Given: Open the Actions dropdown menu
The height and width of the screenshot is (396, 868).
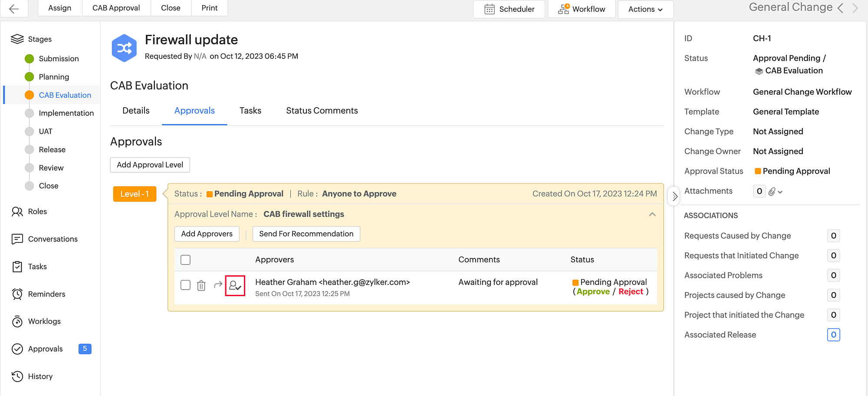Looking at the screenshot, I should pyautogui.click(x=645, y=9).
